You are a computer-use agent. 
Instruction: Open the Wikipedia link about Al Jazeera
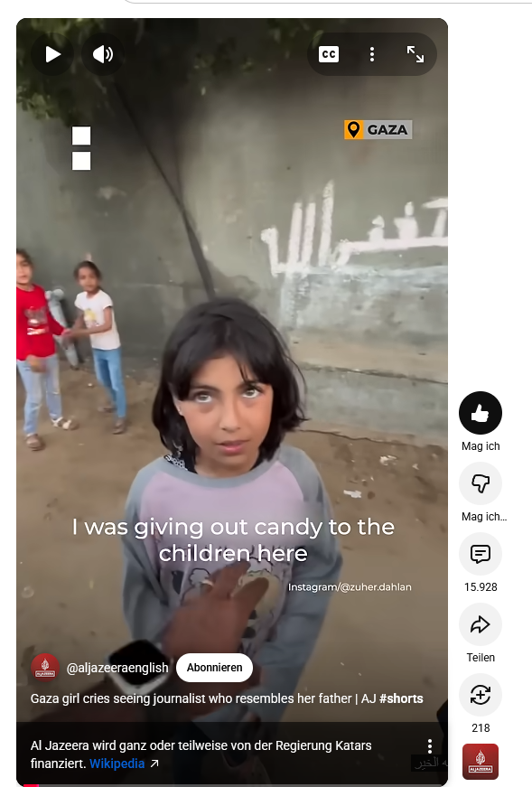[x=117, y=764]
